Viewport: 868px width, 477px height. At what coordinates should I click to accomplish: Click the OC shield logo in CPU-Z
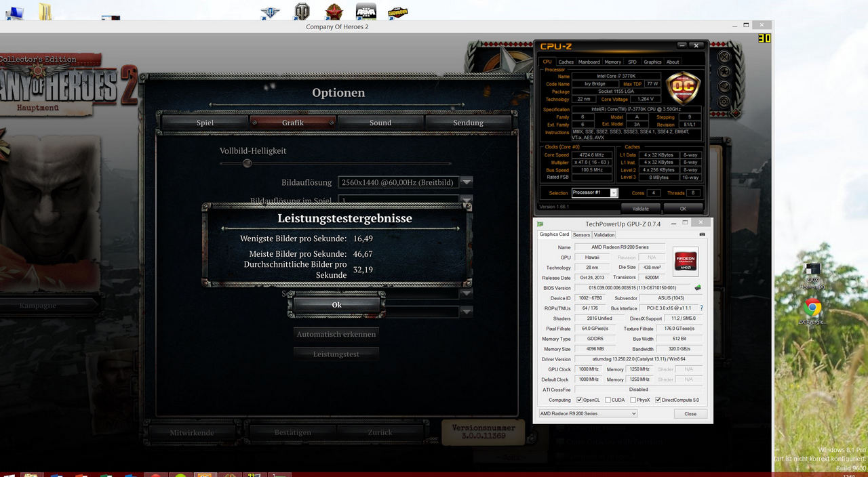[683, 87]
